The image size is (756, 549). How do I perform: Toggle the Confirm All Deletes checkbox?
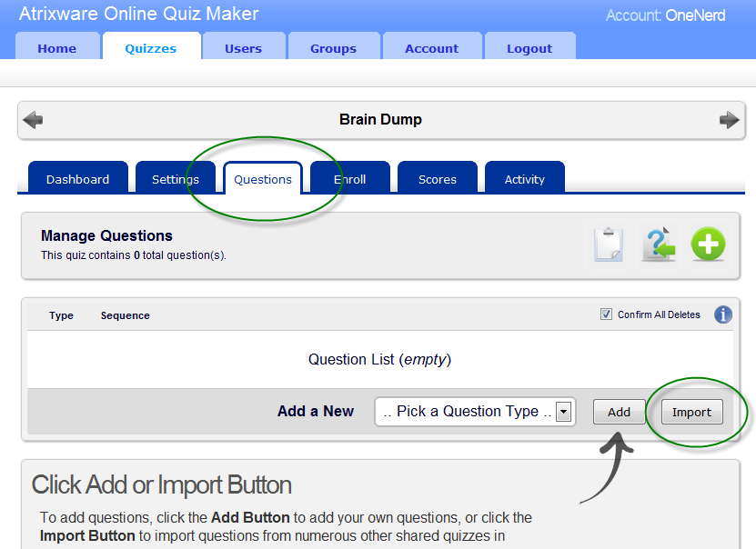coord(606,314)
